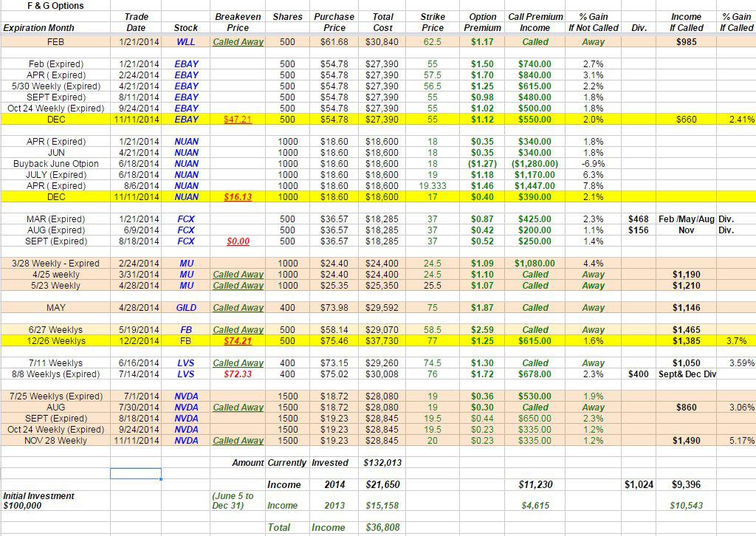Click the 'Feb (Expired)' EBAY row label

56,64
